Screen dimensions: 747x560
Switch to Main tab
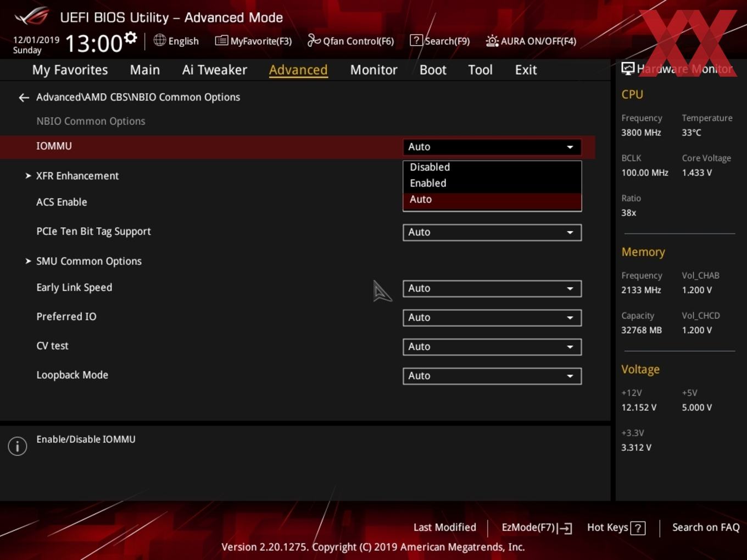click(x=145, y=70)
